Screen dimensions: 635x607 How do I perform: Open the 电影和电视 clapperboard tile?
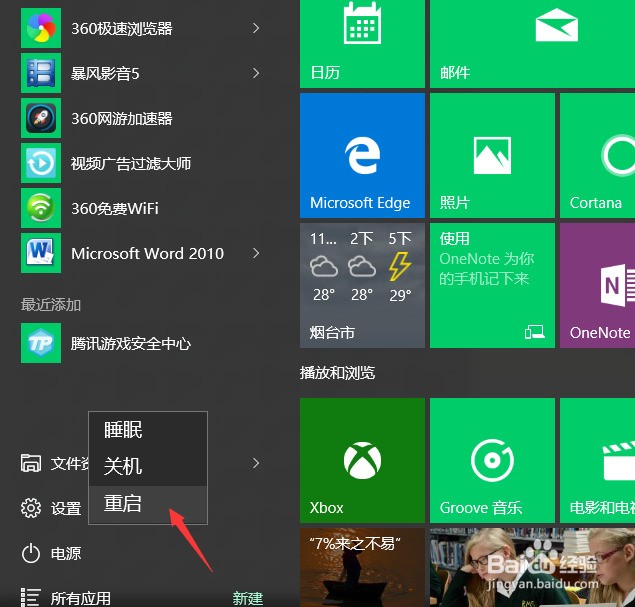pos(597,460)
